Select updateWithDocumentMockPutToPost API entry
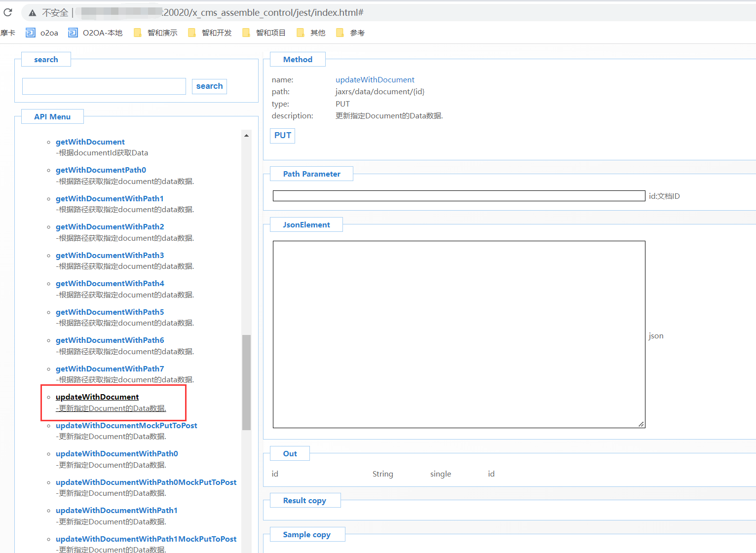The image size is (756, 553). tap(126, 426)
